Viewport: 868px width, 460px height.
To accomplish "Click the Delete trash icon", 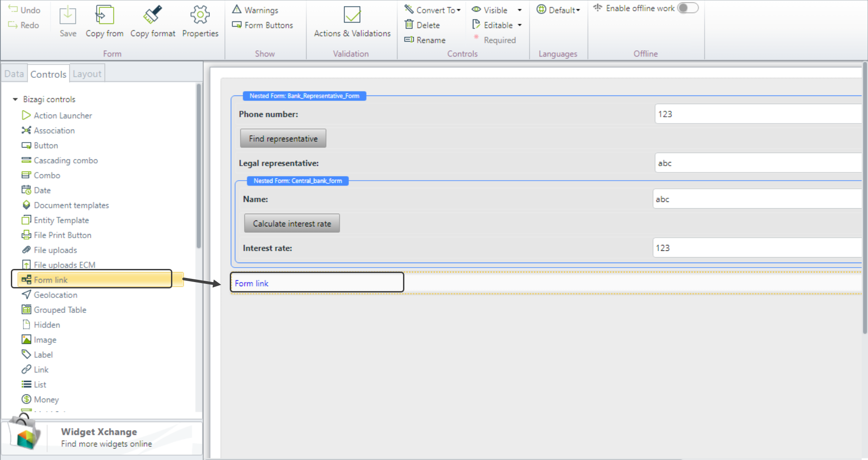I will [x=409, y=25].
